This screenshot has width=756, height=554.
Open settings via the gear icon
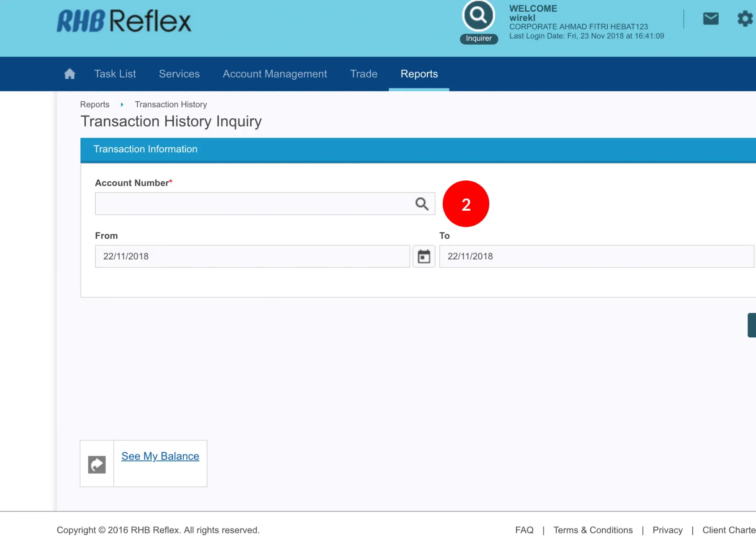point(745,19)
